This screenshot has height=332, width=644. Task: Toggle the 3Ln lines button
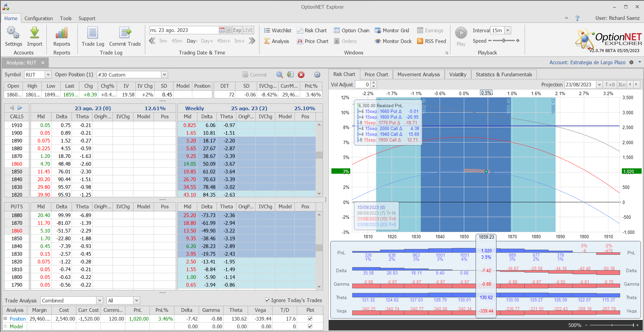pyautogui.click(x=622, y=85)
